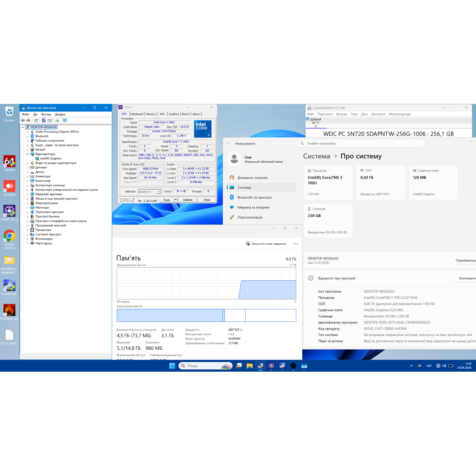Expand Диски node in Device Manager

[x=27, y=172]
